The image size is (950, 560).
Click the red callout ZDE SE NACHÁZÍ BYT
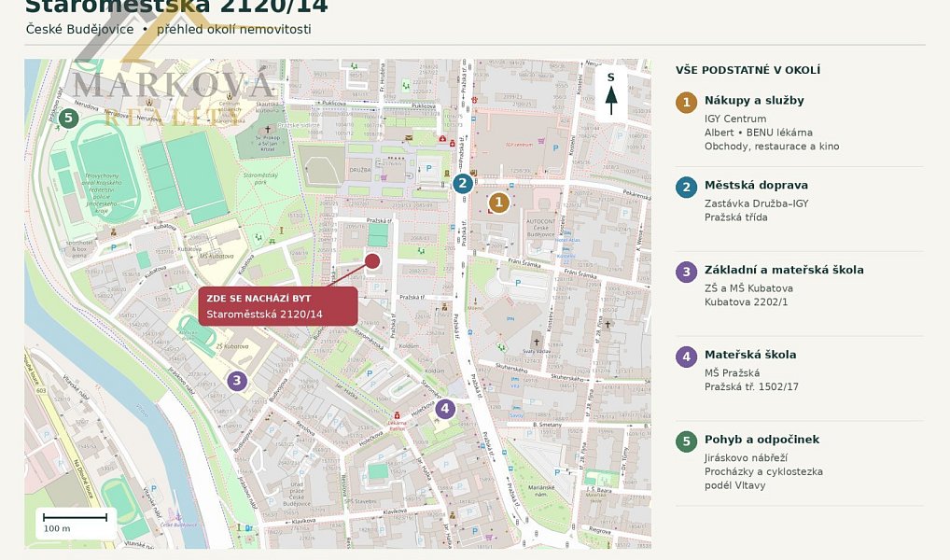(x=278, y=306)
